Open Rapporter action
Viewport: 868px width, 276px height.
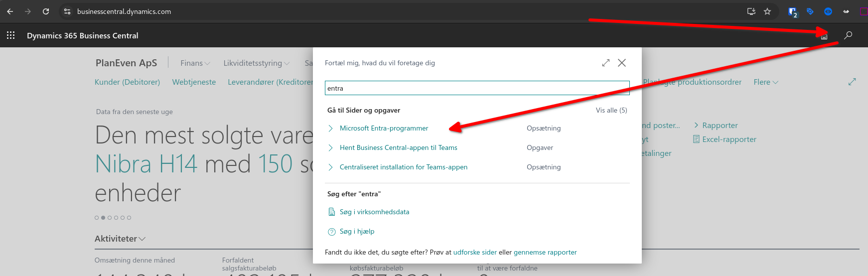720,126
